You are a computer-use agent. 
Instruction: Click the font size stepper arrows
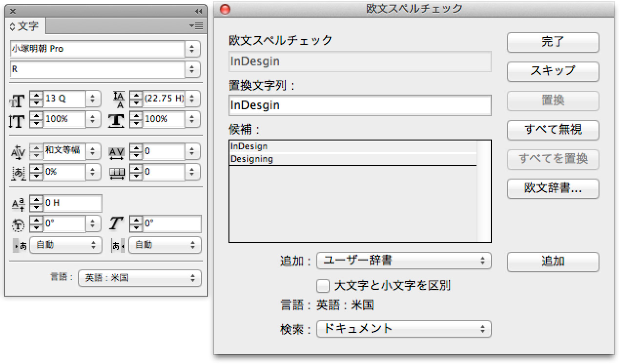[36, 99]
